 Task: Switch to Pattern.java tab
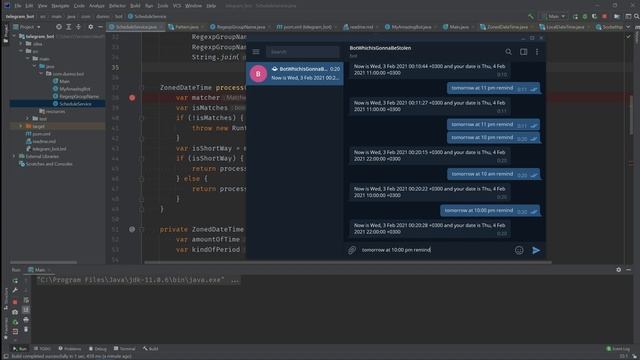(x=186, y=27)
